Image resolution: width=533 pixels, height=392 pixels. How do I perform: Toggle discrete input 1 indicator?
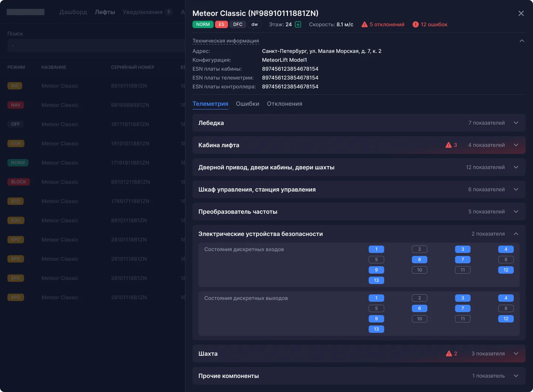(x=376, y=249)
